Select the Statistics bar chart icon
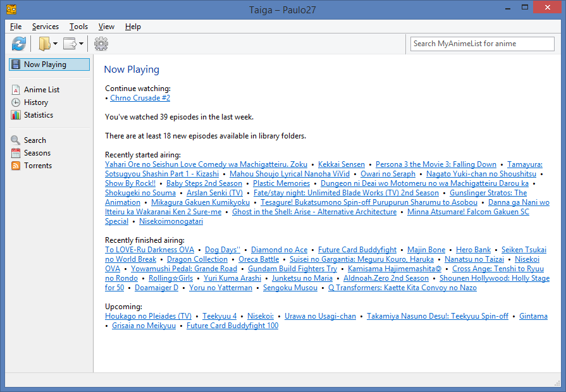566x392 pixels. point(16,115)
